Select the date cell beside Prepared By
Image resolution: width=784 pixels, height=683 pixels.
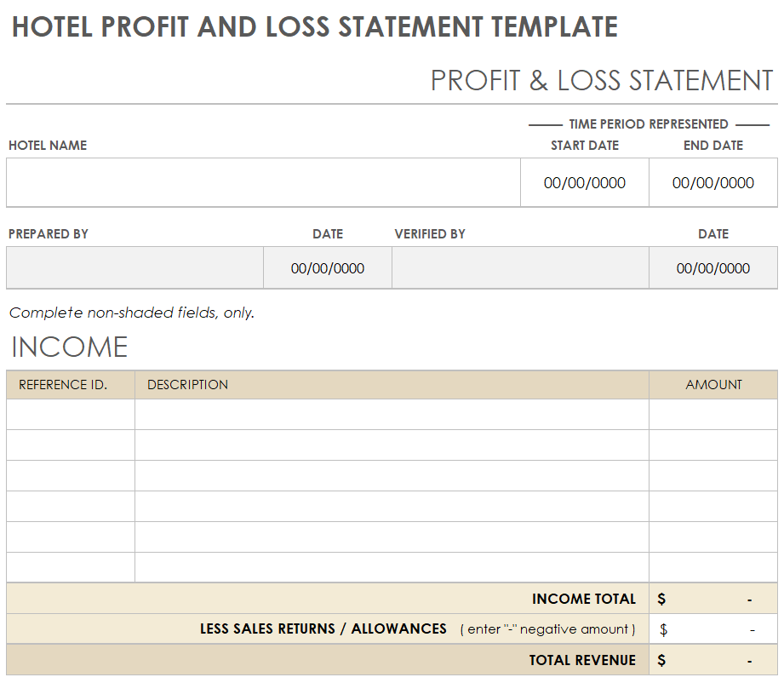(328, 268)
